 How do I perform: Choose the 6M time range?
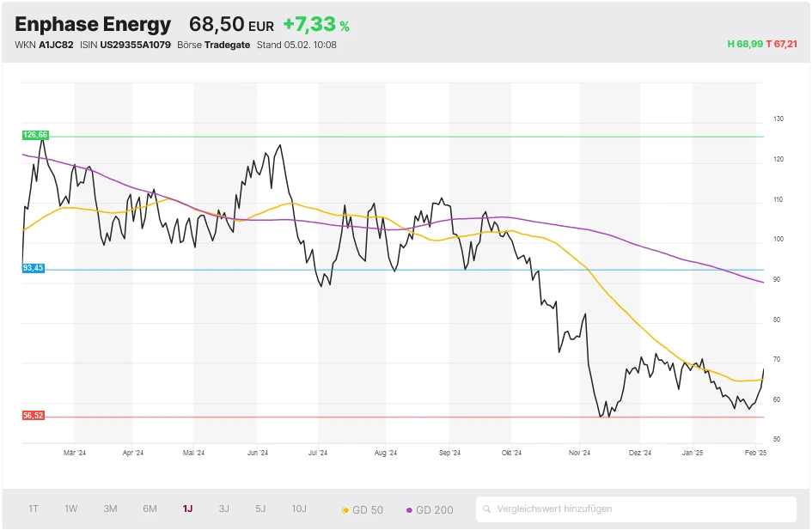click(150, 509)
